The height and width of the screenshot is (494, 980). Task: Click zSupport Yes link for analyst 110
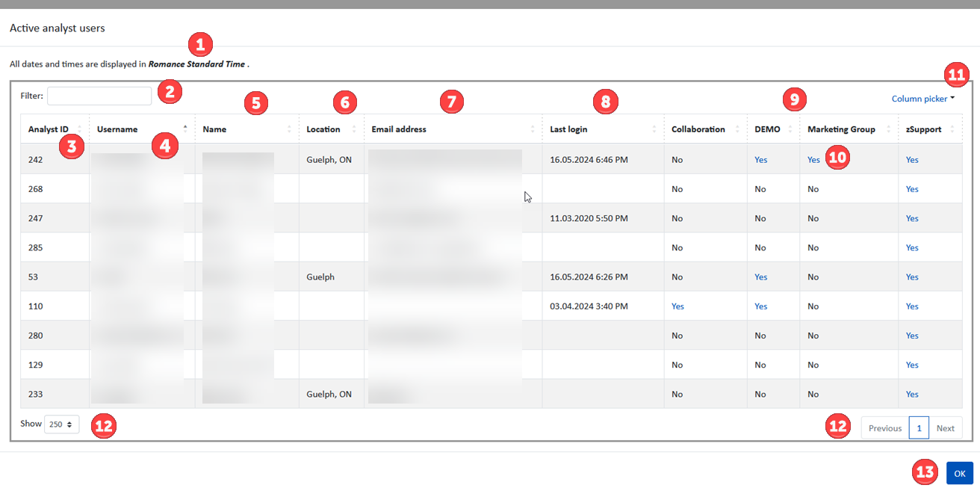[912, 306]
